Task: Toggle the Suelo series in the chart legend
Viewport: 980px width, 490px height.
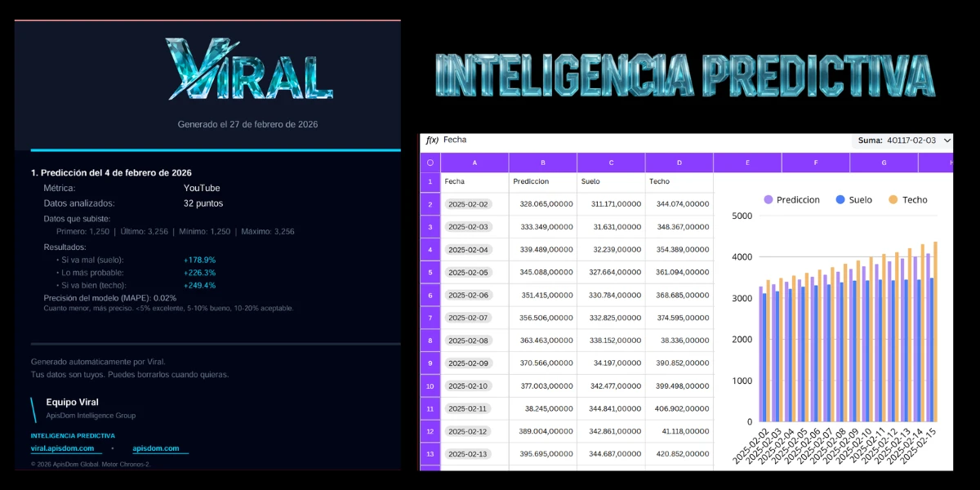Action: 852,199
